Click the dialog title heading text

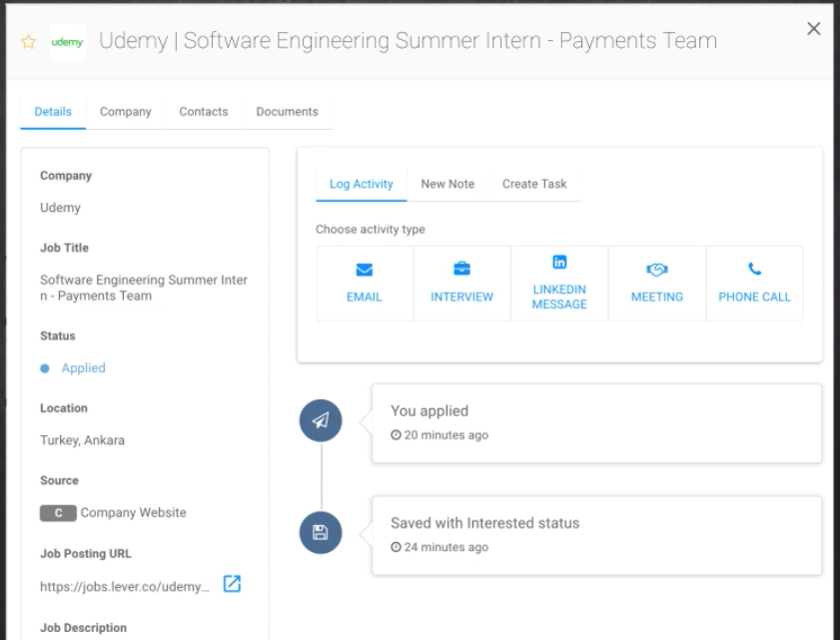(x=408, y=41)
